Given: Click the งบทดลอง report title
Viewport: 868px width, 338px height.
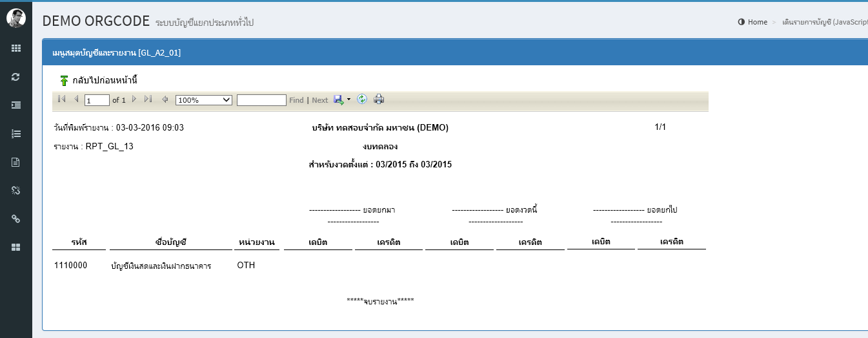Looking at the screenshot, I should click(380, 146).
